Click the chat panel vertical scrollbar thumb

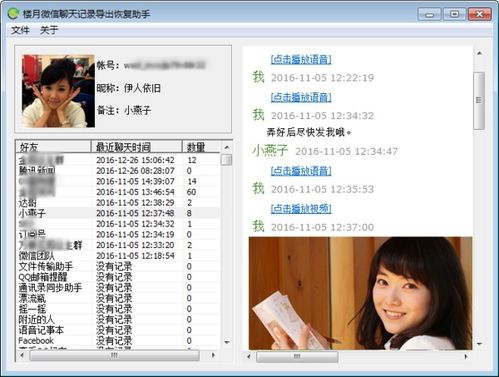tap(479, 100)
